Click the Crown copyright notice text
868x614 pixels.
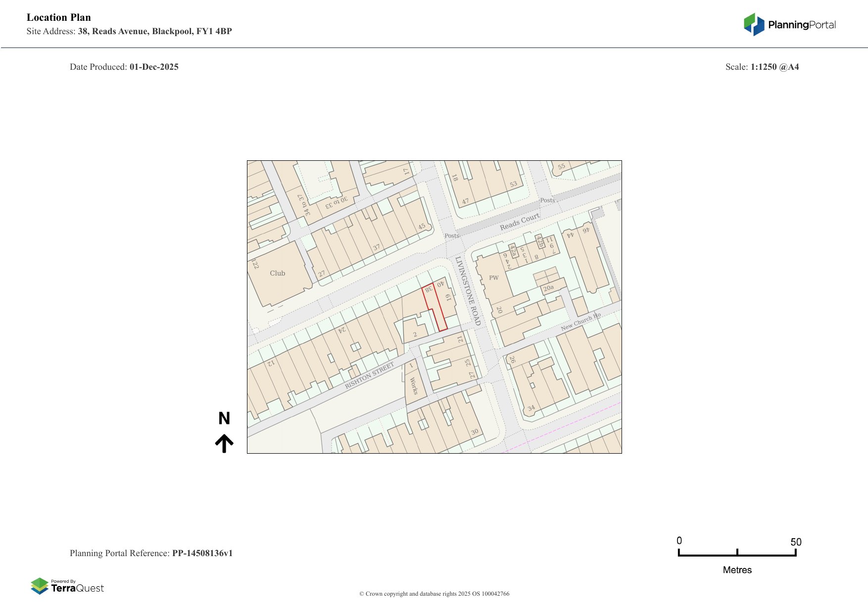434,594
